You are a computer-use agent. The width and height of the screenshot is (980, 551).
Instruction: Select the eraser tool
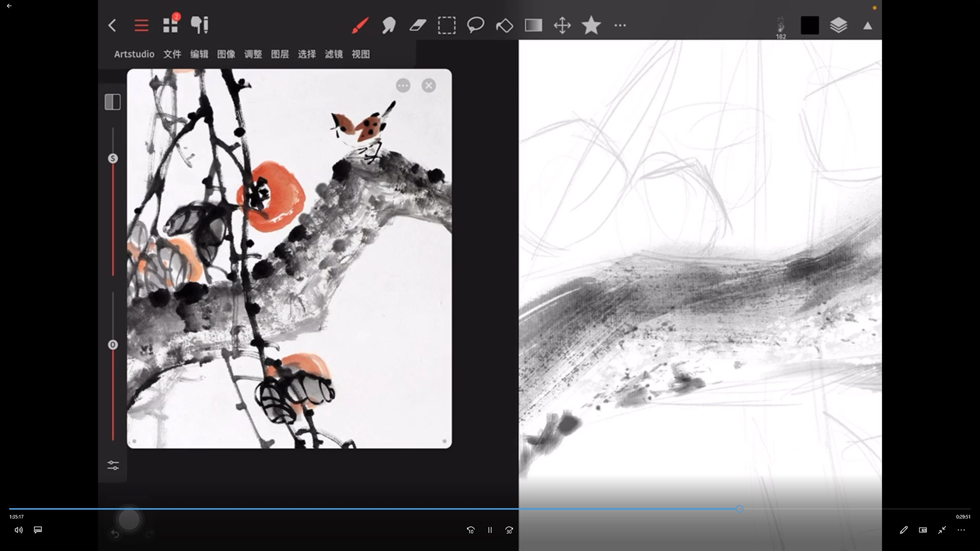point(418,25)
